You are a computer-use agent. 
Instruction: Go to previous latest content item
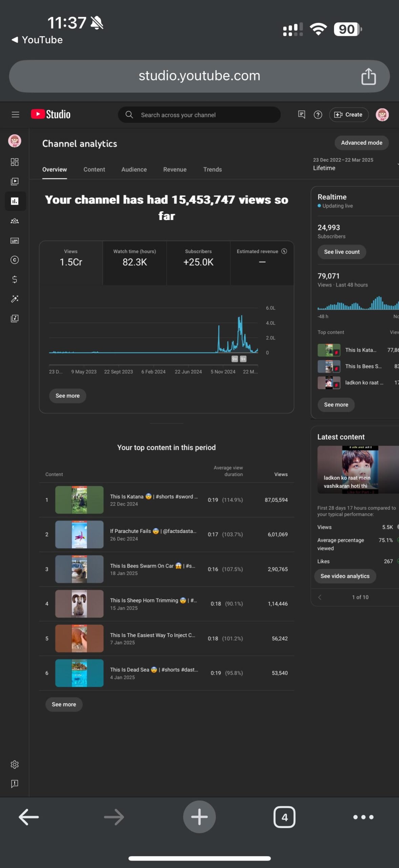(320, 597)
